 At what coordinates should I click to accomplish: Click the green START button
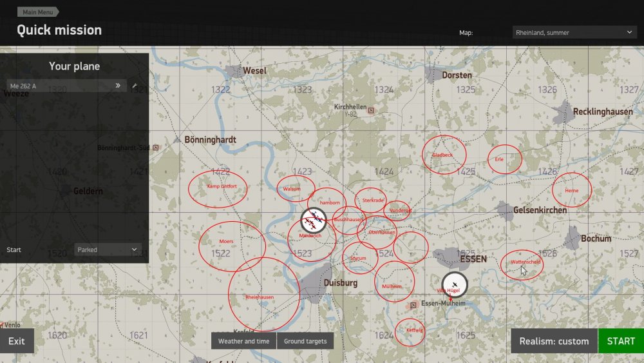click(x=621, y=341)
